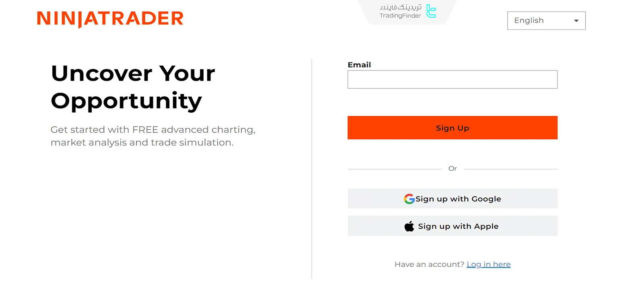This screenshot has height=282, width=644.
Task: Click the Persian TradingFinder text
Action: pos(400,7)
